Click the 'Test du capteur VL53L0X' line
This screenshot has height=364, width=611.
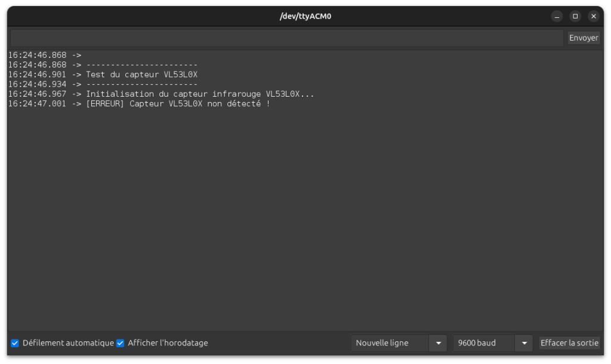click(x=142, y=75)
